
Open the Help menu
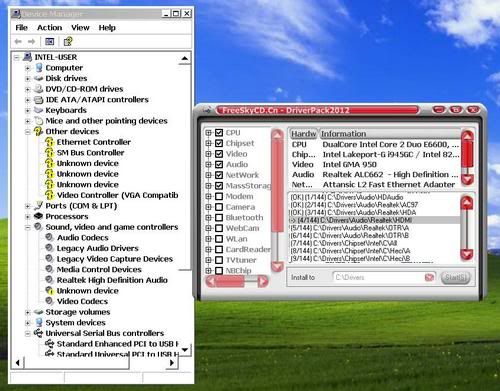[107, 28]
